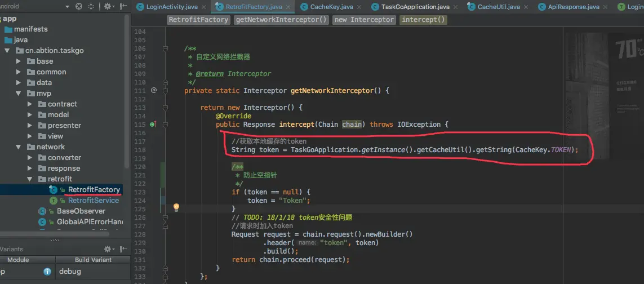Screen dimensions: 644x284
Task: Collapse the retrofit package
Action: pyautogui.click(x=29, y=179)
